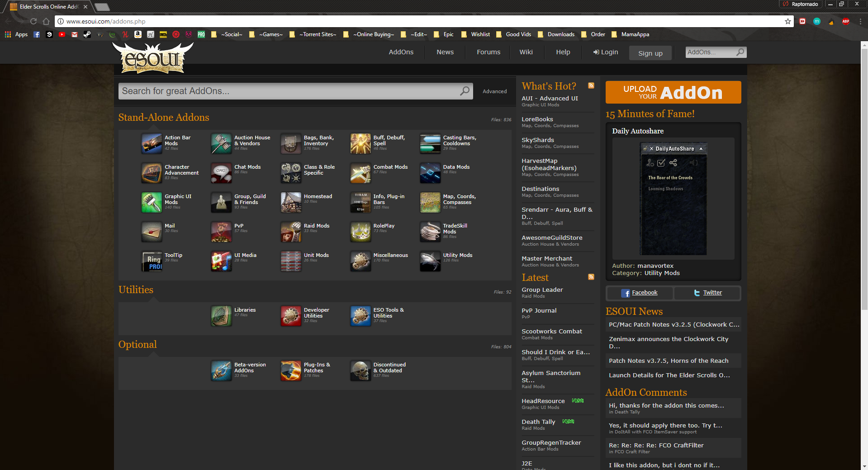Open the Help nav menu
The height and width of the screenshot is (470, 868).
[x=563, y=52]
